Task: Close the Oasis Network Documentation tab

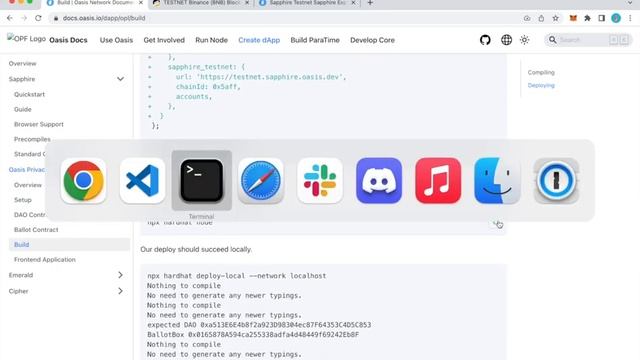Action: pyautogui.click(x=140, y=3)
